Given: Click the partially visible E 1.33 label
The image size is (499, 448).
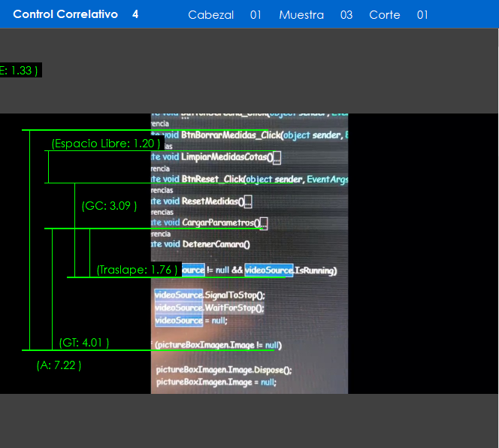Looking at the screenshot, I should click(x=19, y=70).
